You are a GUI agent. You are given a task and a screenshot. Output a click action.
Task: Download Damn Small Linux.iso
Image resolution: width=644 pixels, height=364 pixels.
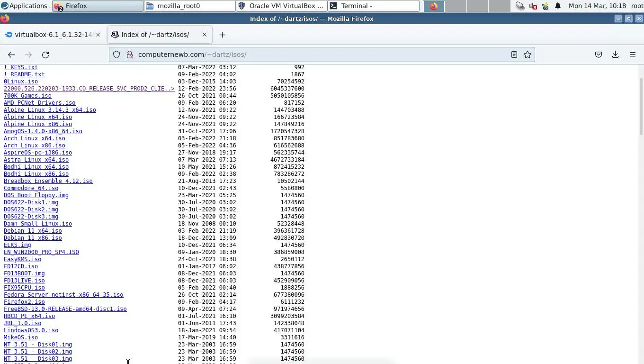pyautogui.click(x=38, y=224)
